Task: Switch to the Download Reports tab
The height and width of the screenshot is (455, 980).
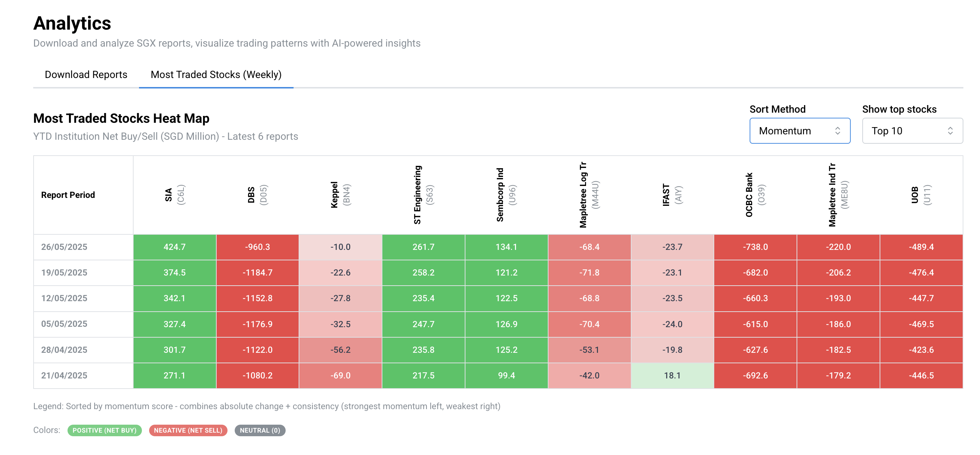Action: [86, 74]
